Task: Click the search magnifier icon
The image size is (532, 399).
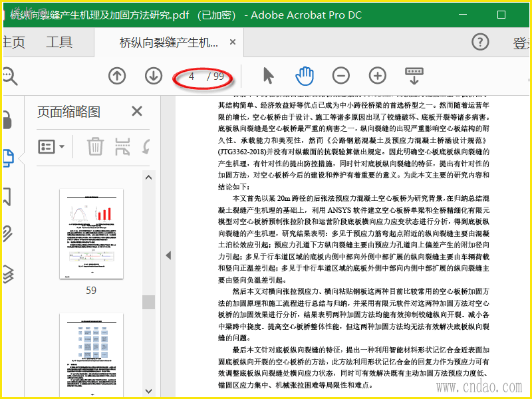Action: tap(9, 76)
